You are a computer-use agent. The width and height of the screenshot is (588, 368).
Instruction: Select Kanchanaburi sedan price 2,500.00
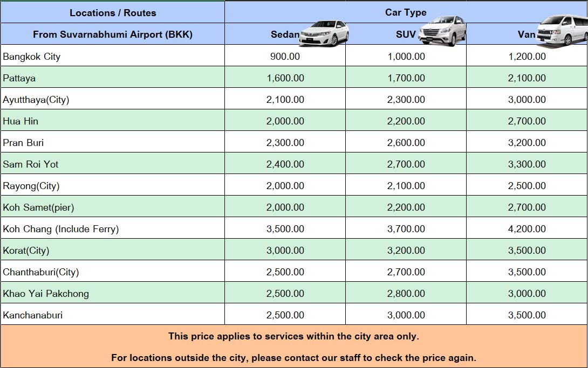pos(285,315)
